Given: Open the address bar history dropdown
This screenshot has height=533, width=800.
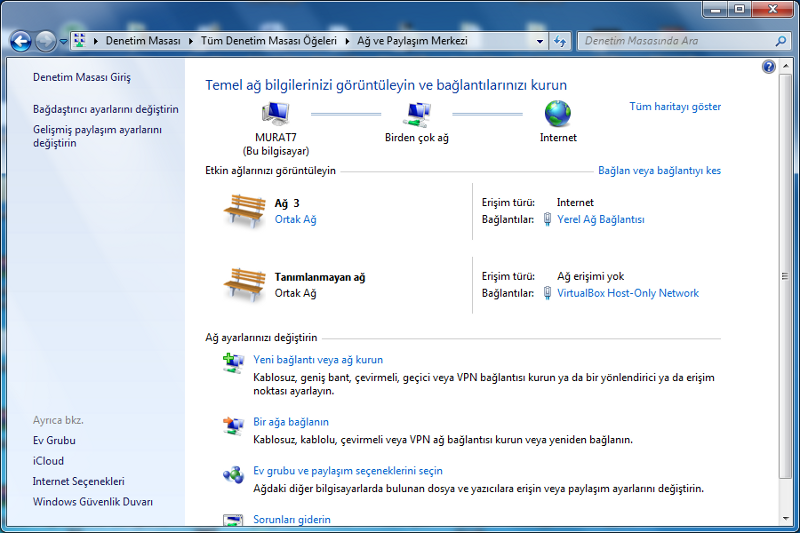Looking at the screenshot, I should 540,41.
